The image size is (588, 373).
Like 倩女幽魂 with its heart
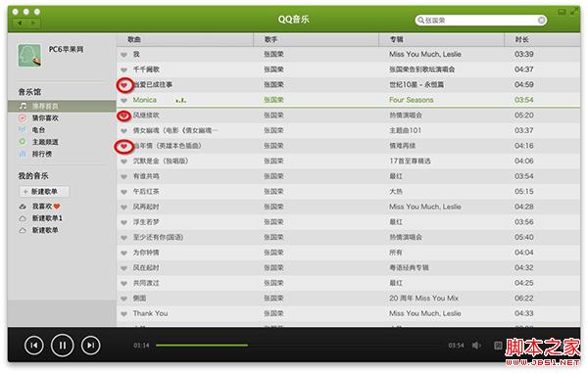click(x=123, y=131)
